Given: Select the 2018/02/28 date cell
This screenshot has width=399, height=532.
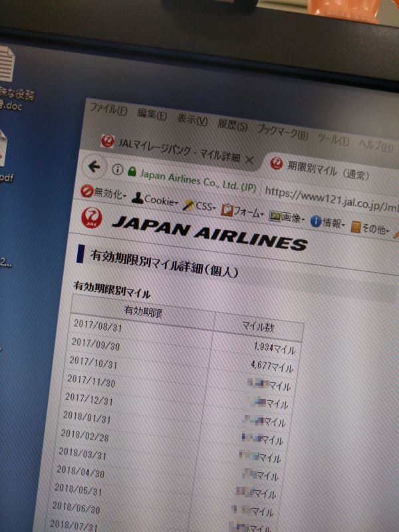Looking at the screenshot, I should coord(85,436).
